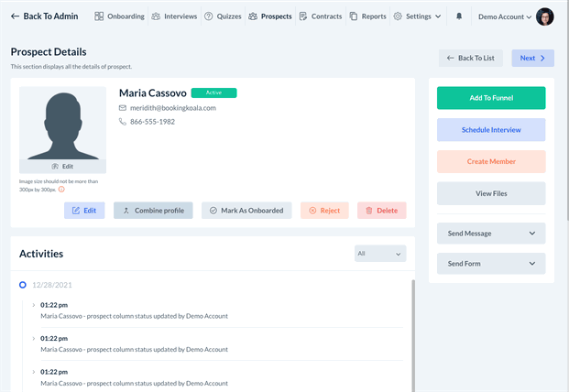Open the All activities filter dropdown

[380, 254]
